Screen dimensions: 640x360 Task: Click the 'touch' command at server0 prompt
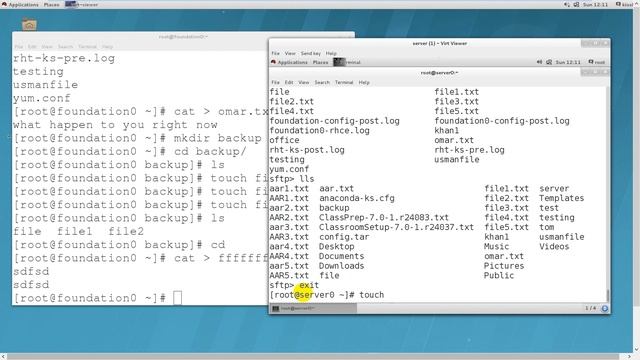(371, 295)
